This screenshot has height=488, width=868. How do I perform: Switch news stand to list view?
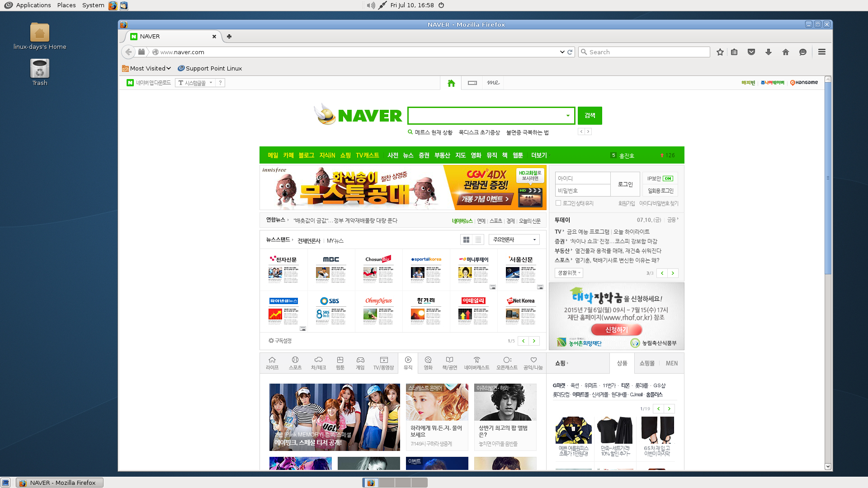tap(478, 239)
